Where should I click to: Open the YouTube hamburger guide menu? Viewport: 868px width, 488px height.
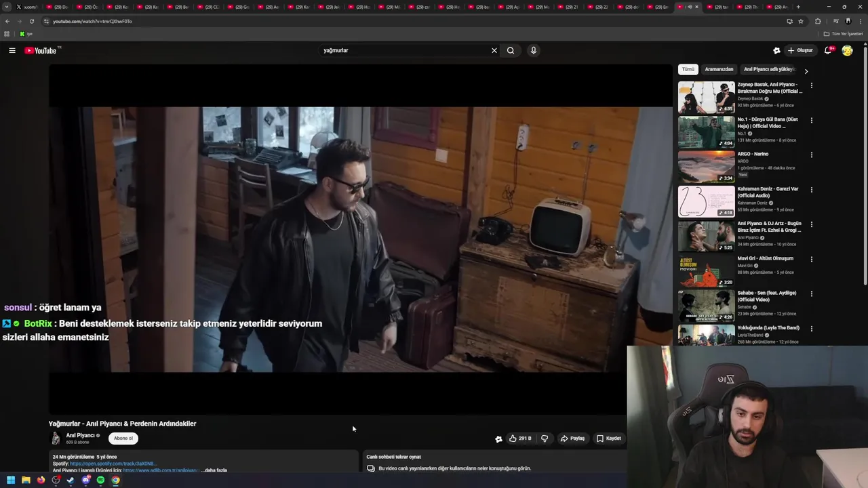click(12, 50)
